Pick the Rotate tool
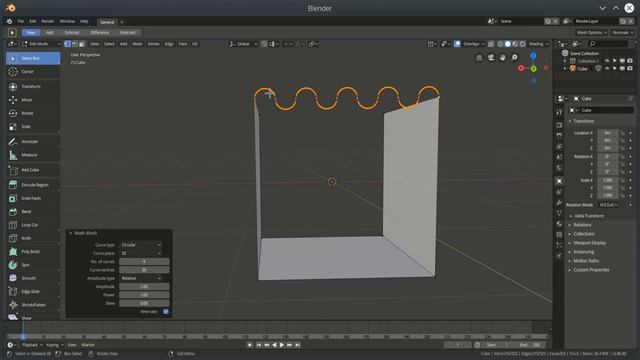 point(33,113)
